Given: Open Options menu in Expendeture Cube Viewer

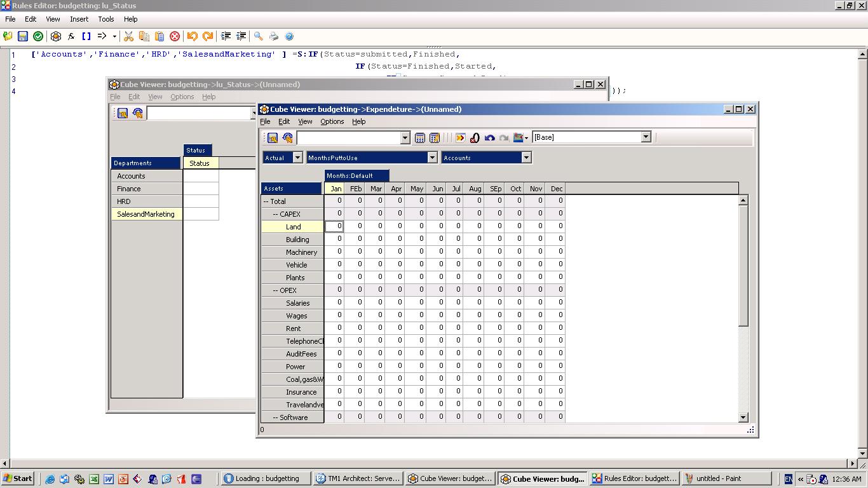Looking at the screenshot, I should 332,121.
